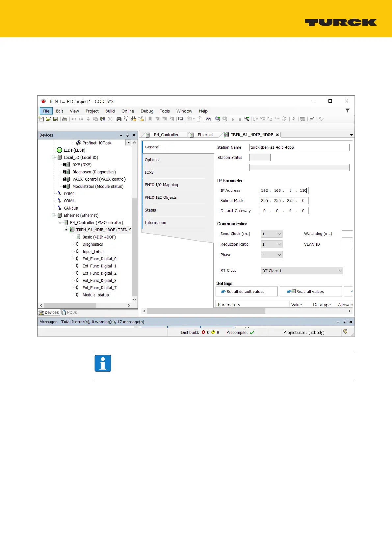Click Read all values button
The height and width of the screenshot is (554, 392).
coord(311,291)
